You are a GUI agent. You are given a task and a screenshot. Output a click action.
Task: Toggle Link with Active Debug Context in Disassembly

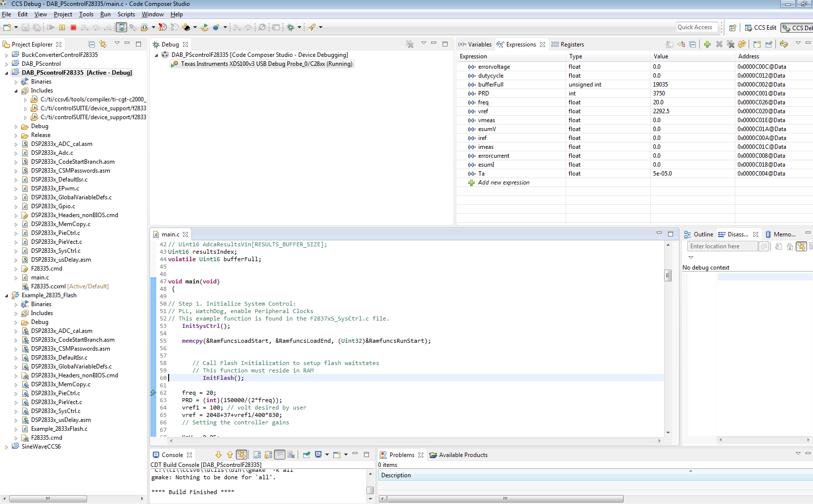coord(801,246)
